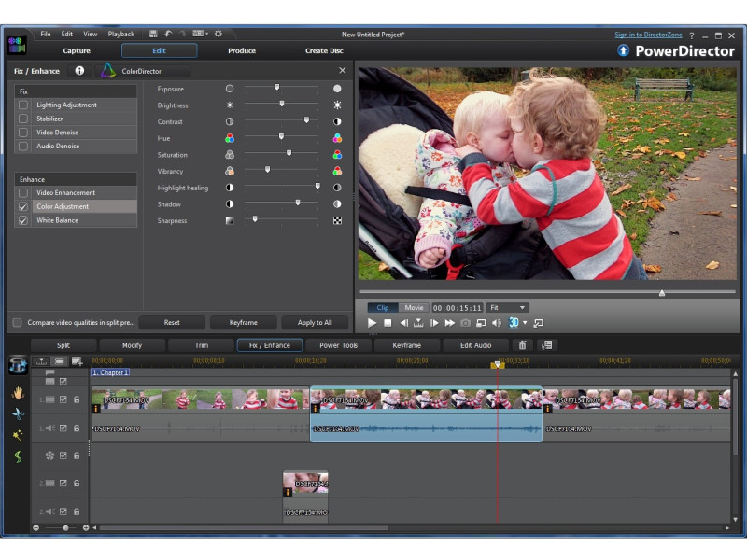Viewport: 747px width, 560px height.
Task: Enable the Stabilizer checkbox
Action: (x=22, y=119)
